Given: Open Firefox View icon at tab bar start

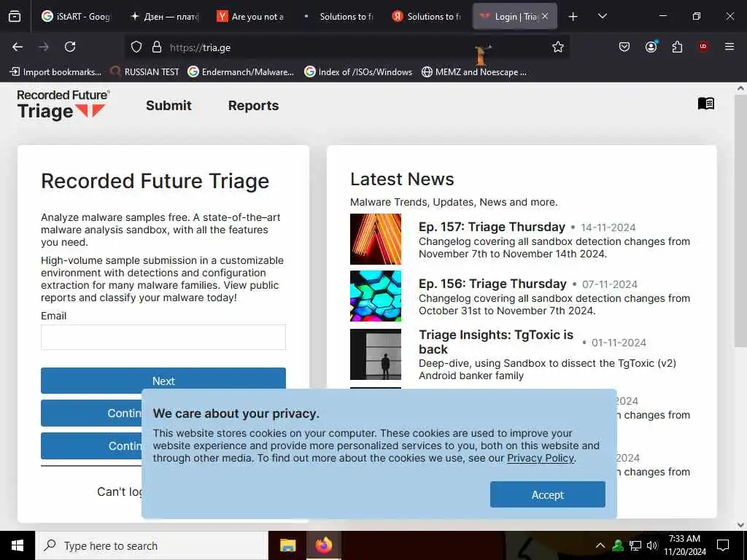Looking at the screenshot, I should [15, 16].
